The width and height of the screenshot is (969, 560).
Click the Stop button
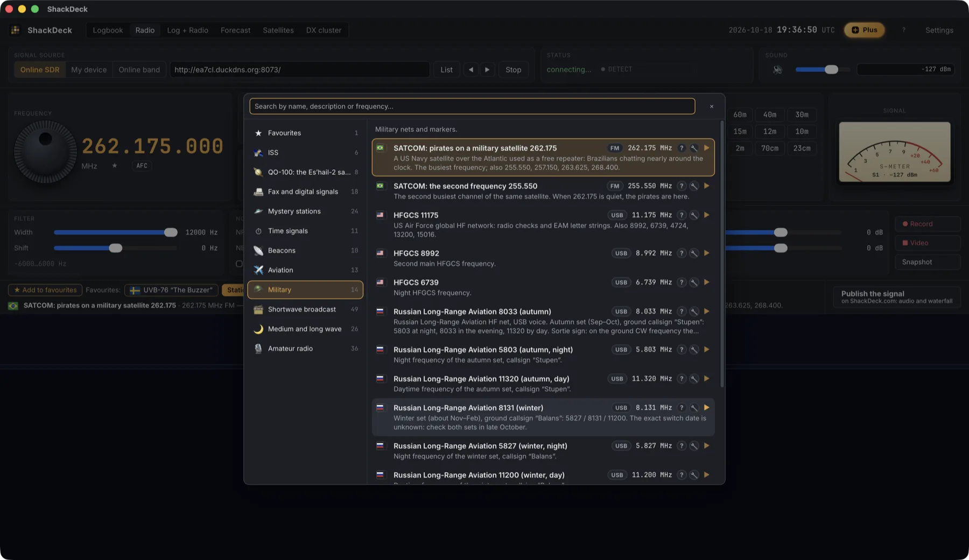coord(513,69)
